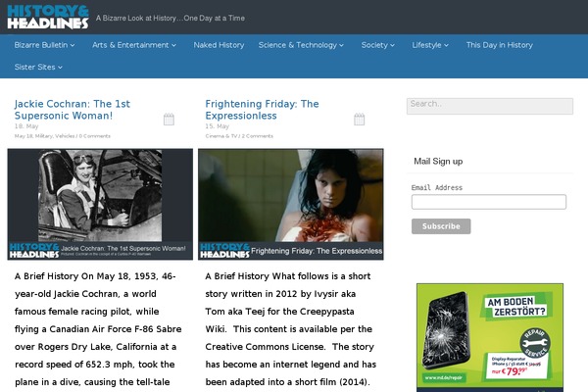Image resolution: width=588 pixels, height=392 pixels.
Task: Open the Naked History page
Action: click(219, 45)
